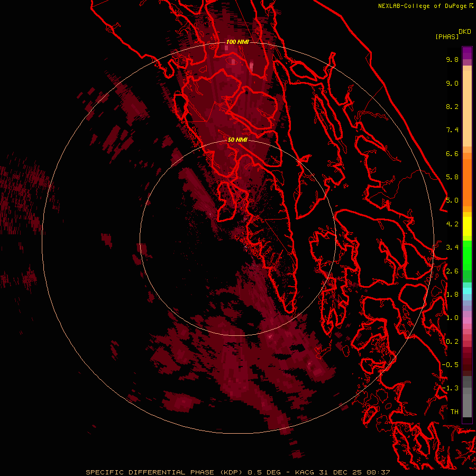Click the 1.8 legend value
Image resolution: width=476 pixels, height=476 pixels.
click(452, 295)
